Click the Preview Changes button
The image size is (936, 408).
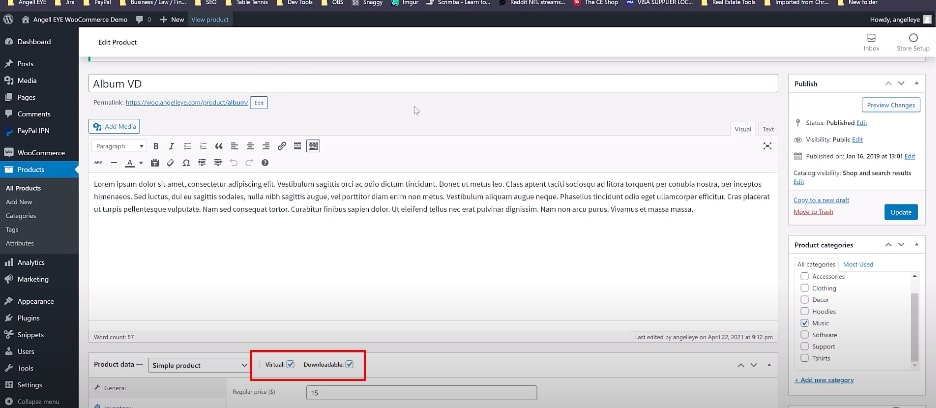pos(891,105)
